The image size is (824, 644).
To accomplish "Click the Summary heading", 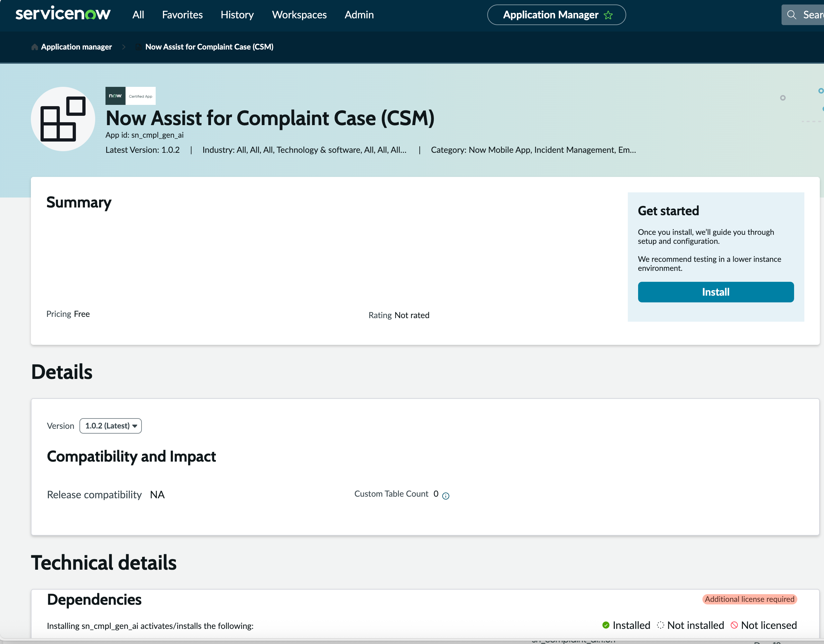I will (79, 203).
